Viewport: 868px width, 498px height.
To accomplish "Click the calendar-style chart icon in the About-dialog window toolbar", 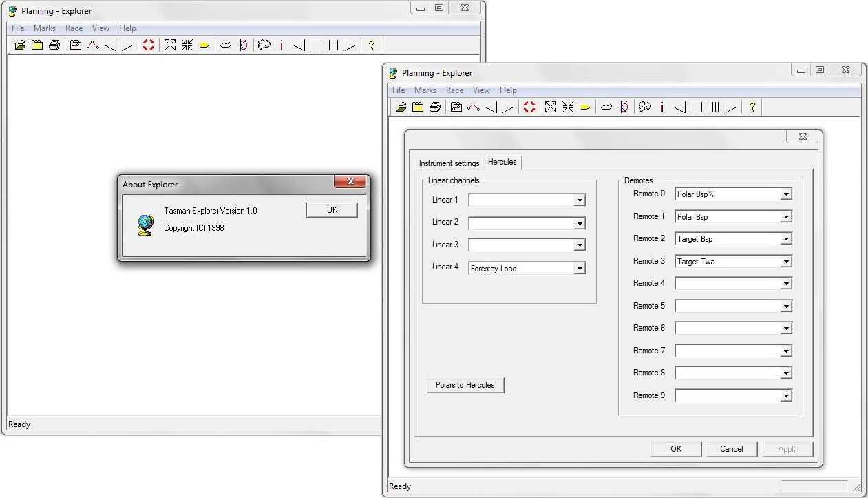I will (76, 45).
